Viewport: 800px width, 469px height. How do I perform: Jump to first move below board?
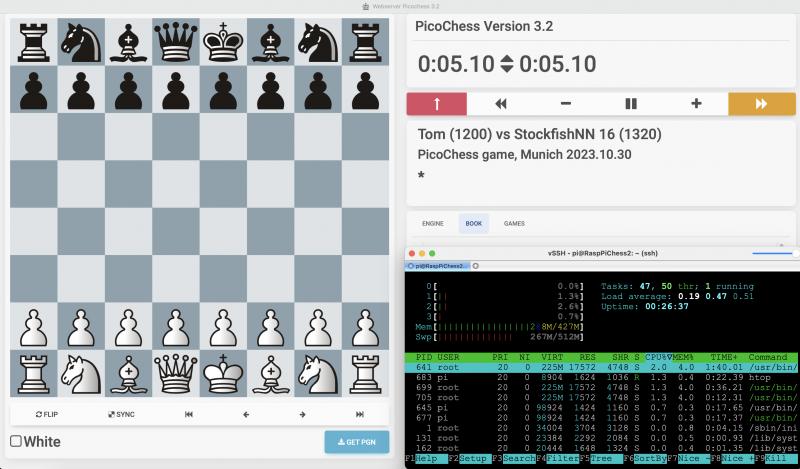(187, 414)
